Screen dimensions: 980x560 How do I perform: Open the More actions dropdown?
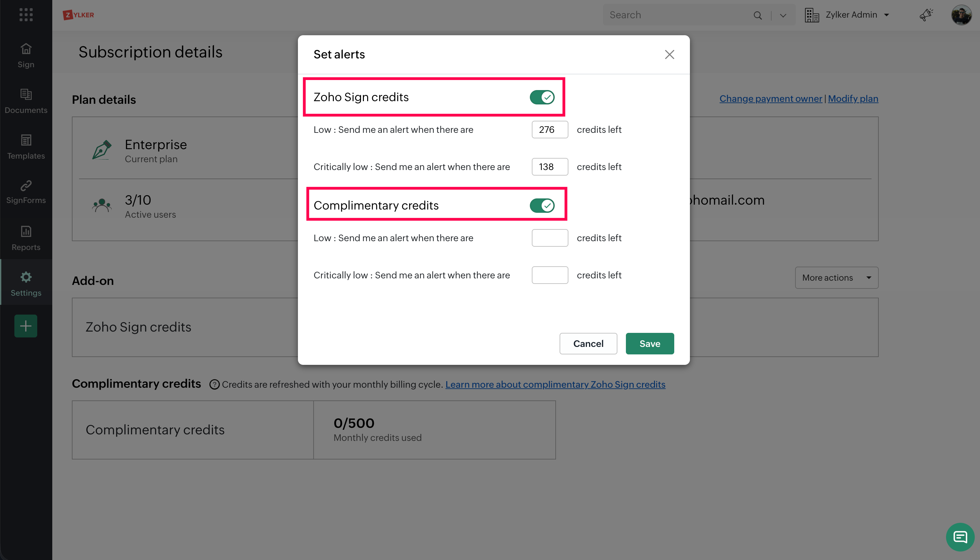[836, 278]
